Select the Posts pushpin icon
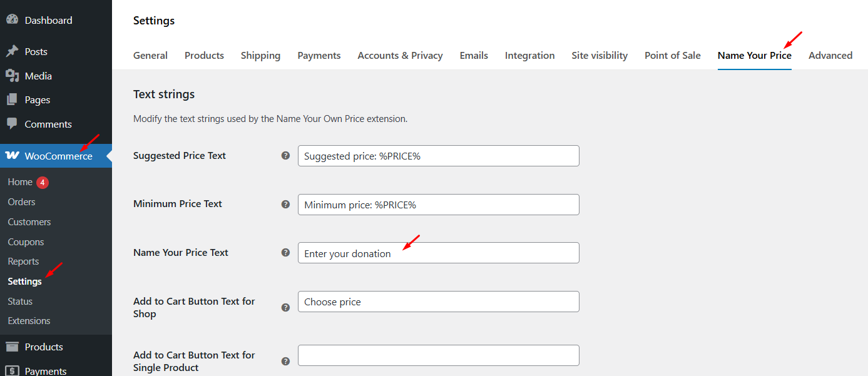The width and height of the screenshot is (868, 376). (x=13, y=51)
